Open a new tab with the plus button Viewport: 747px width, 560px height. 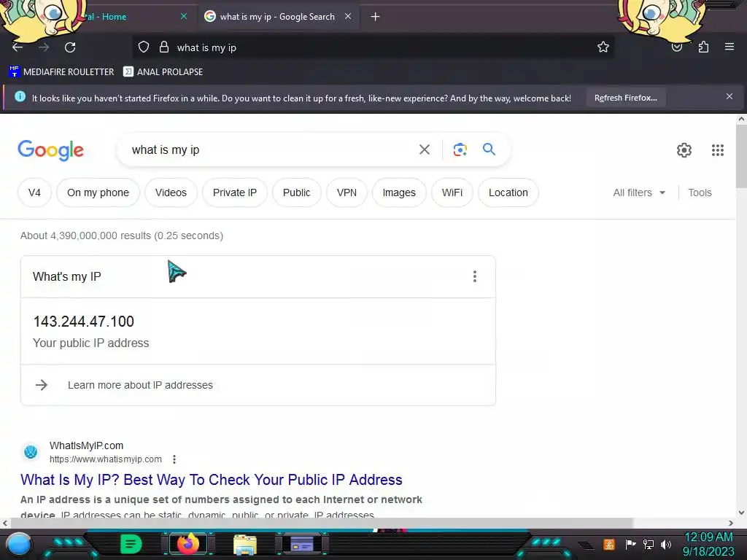376,17
